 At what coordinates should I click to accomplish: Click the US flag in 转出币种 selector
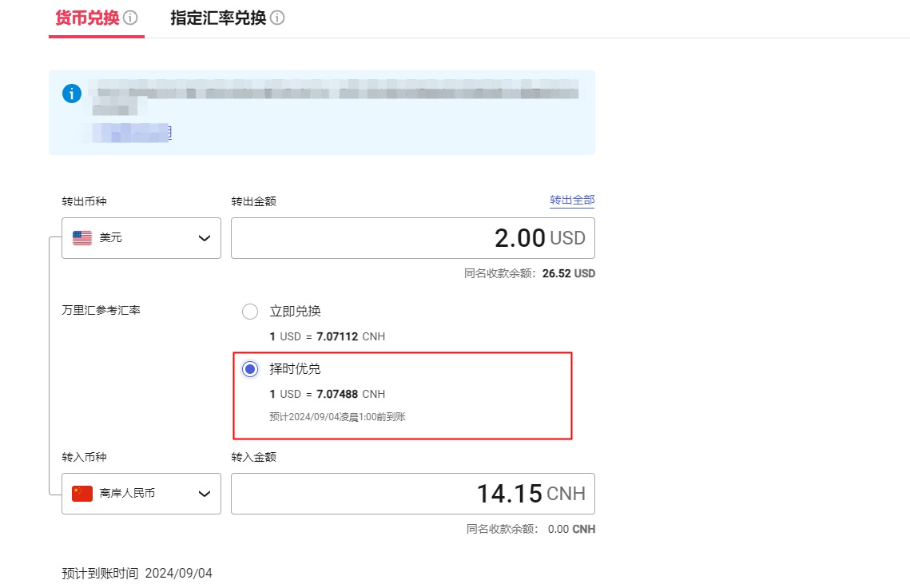pos(82,238)
